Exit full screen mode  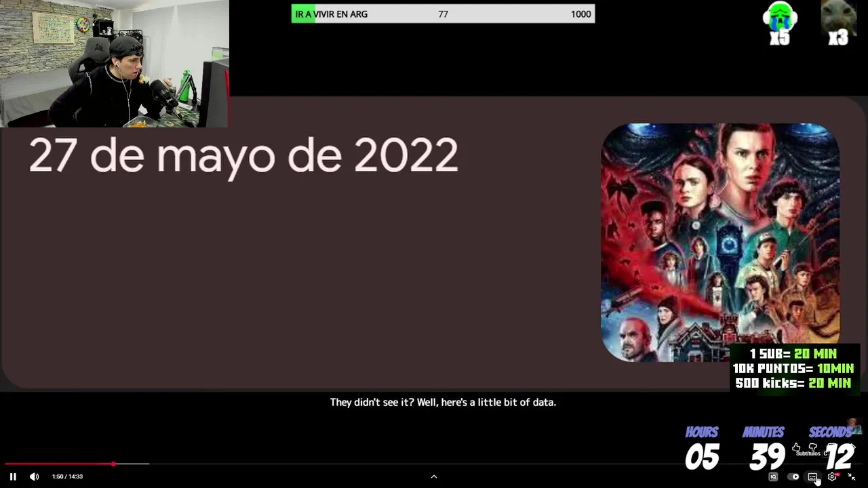(x=852, y=477)
